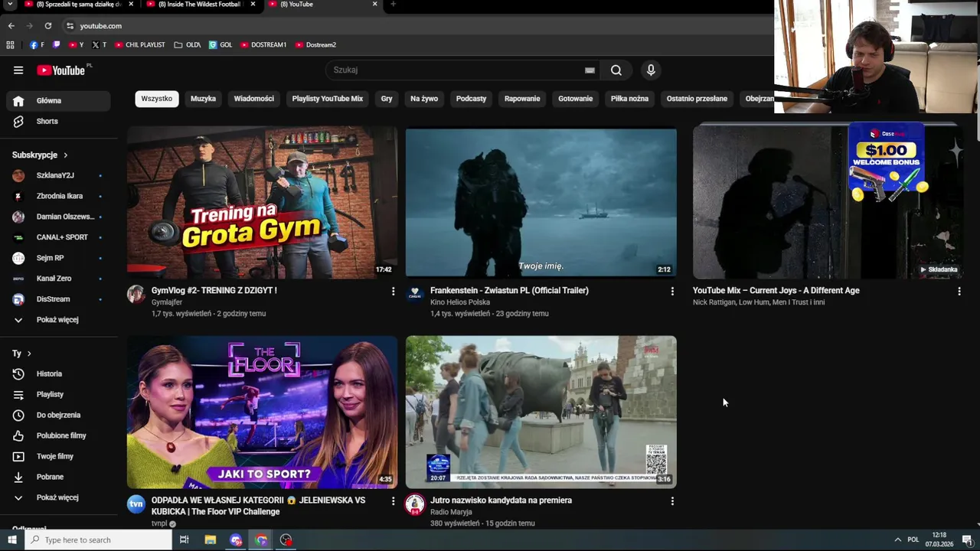Open Gymlajfer channel avatar
980x551 pixels.
pyautogui.click(x=136, y=295)
